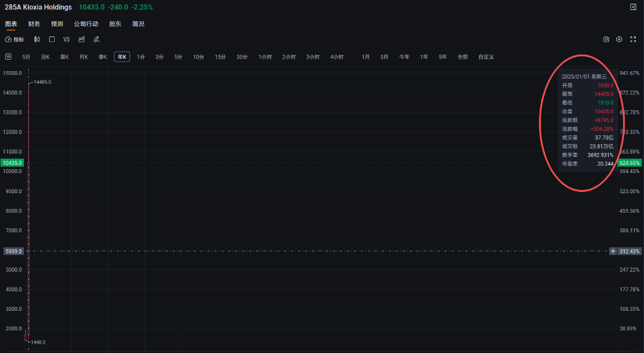Screen dimensions: 644x353
Task: Open chart settings hexagon icon
Action: [x=619, y=39]
